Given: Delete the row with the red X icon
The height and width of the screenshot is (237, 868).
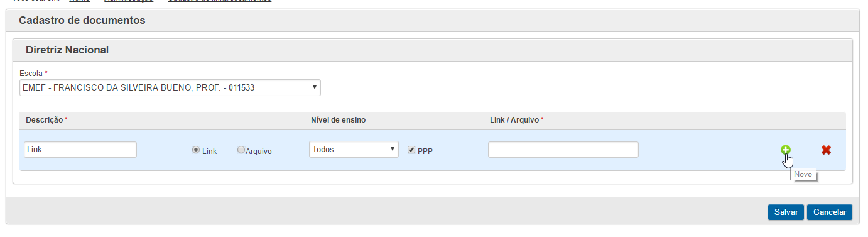Looking at the screenshot, I should click(826, 150).
